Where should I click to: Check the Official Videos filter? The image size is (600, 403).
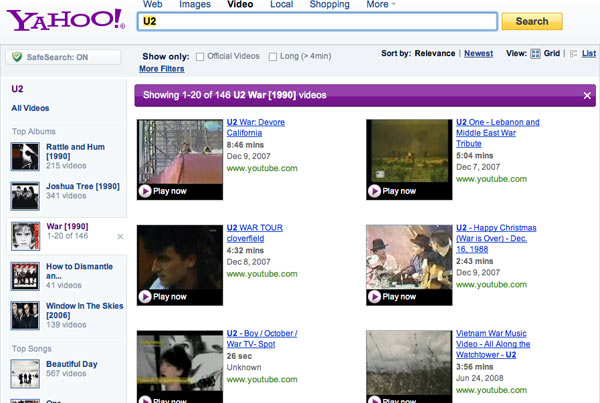click(x=200, y=56)
